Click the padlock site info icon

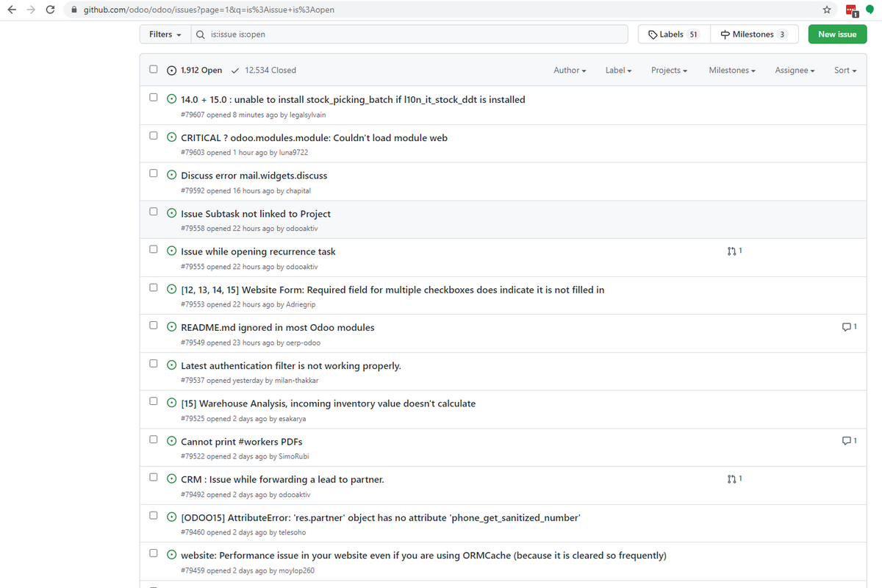tap(73, 10)
